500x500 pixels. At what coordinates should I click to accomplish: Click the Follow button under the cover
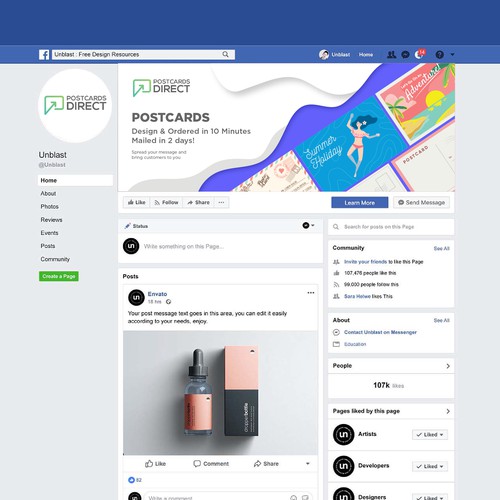[x=166, y=202]
